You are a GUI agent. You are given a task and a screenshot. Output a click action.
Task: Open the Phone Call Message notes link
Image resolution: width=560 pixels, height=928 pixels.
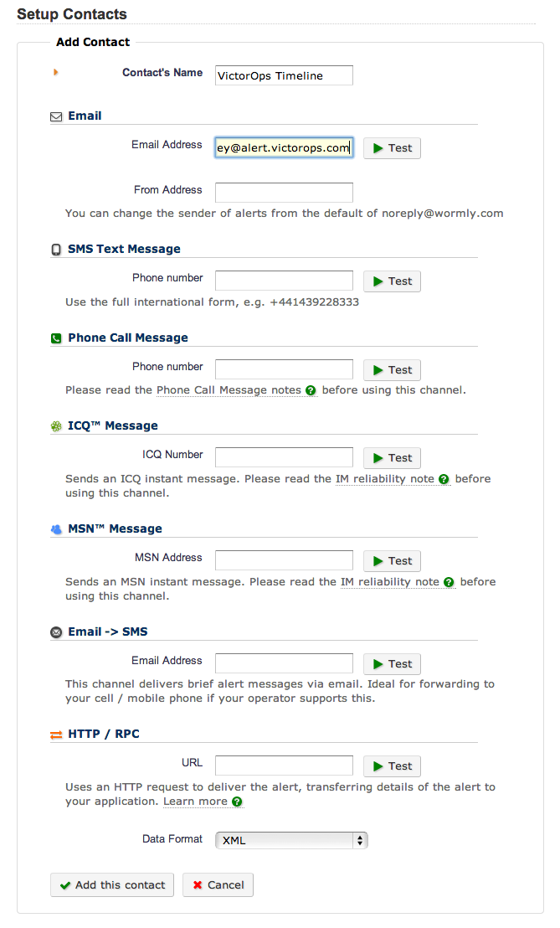pyautogui.click(x=229, y=390)
